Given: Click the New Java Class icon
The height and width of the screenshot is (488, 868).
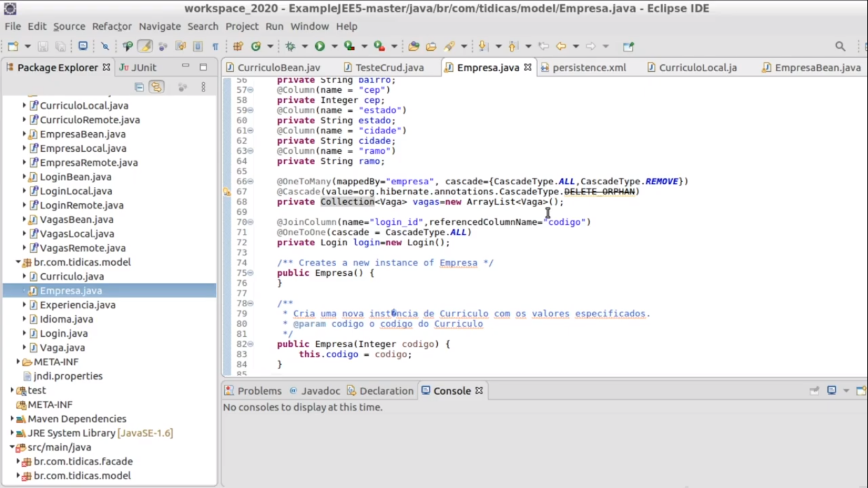Looking at the screenshot, I should 257,46.
